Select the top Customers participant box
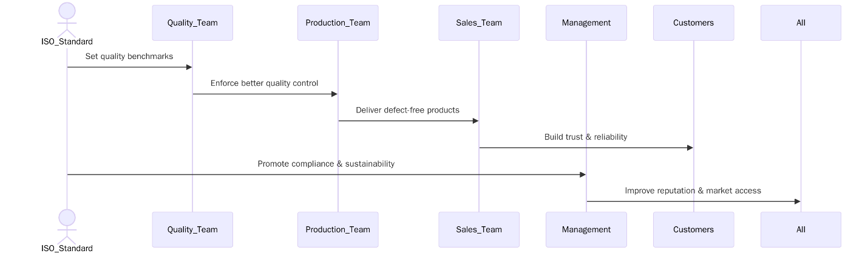 click(693, 23)
